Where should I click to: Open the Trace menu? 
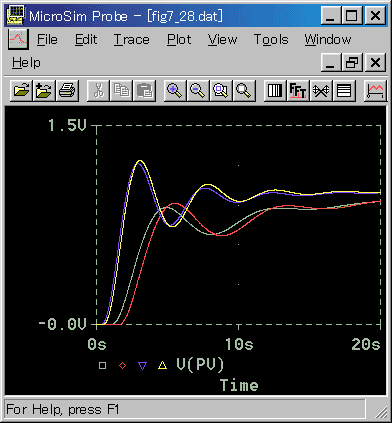[x=132, y=40]
